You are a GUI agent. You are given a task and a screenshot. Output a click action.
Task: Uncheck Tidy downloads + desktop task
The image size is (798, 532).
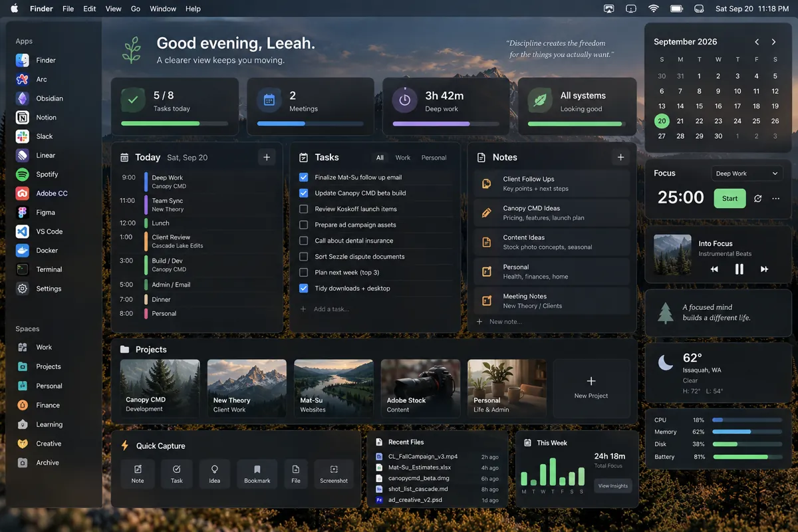[303, 288]
